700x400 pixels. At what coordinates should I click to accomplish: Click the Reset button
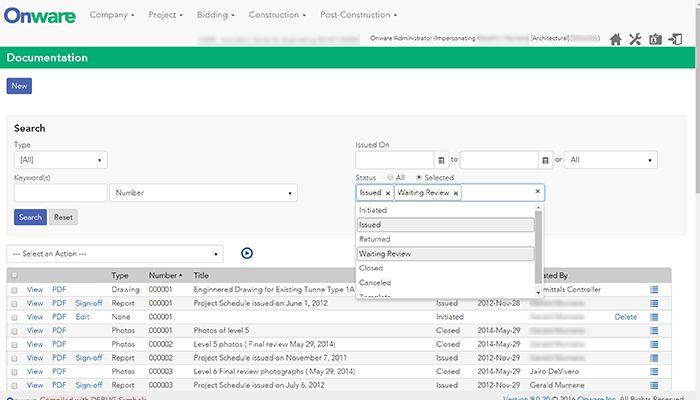(63, 217)
